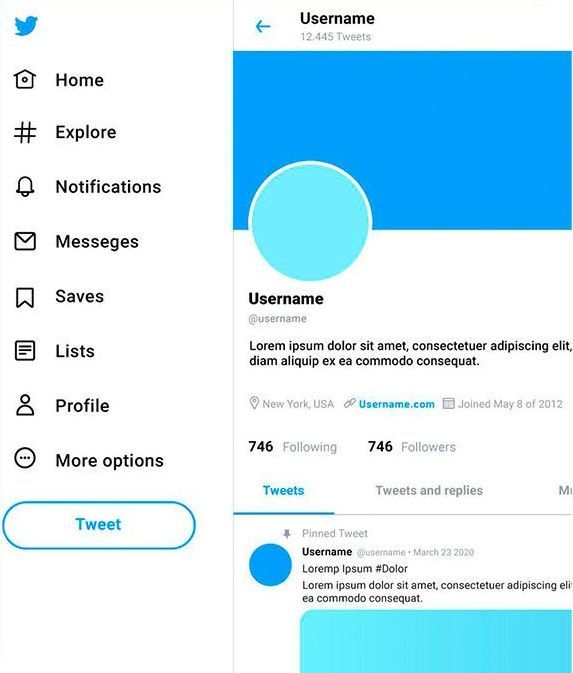
Task: Click the blue Tweet button
Action: (99, 525)
